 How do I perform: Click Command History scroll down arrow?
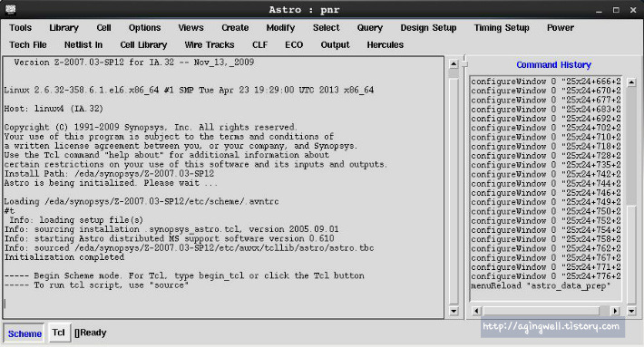[x=631, y=312]
